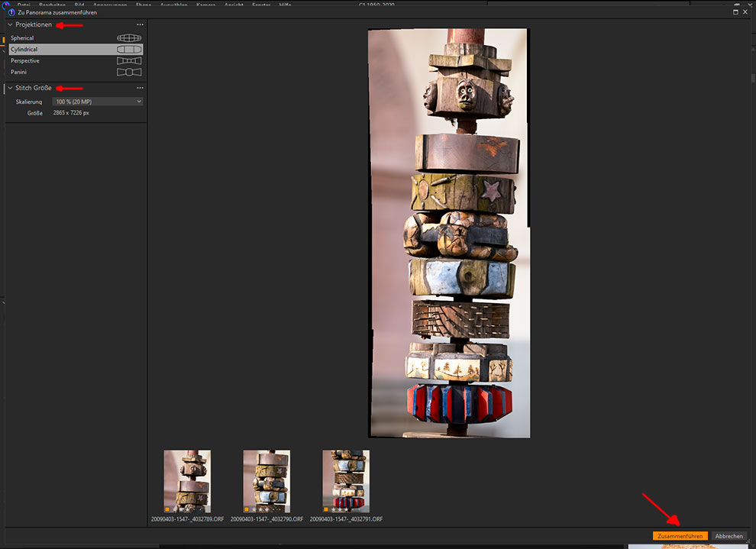Click orange color tag on thumbnail 4032790

tap(247, 509)
